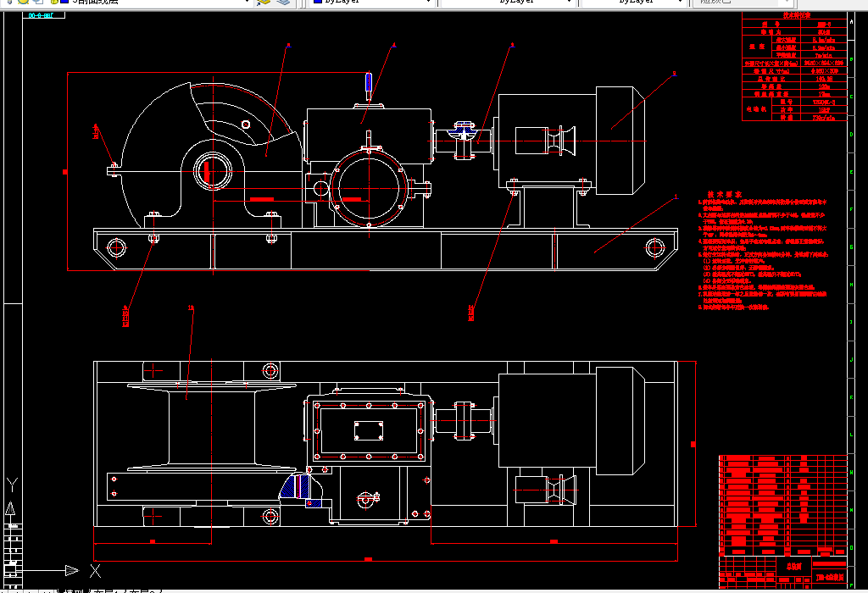Viewport: 868px width, 593px height.
Task: Click the make object's layer current icon
Action: click(264, 2)
